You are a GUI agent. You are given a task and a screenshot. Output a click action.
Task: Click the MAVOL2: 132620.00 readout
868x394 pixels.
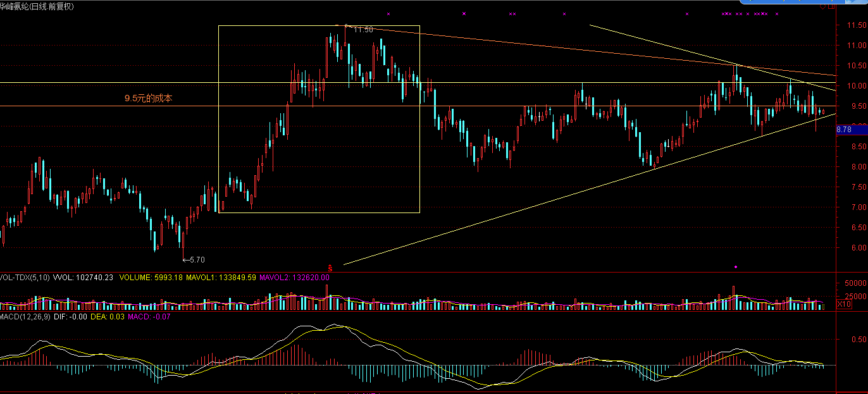point(294,277)
